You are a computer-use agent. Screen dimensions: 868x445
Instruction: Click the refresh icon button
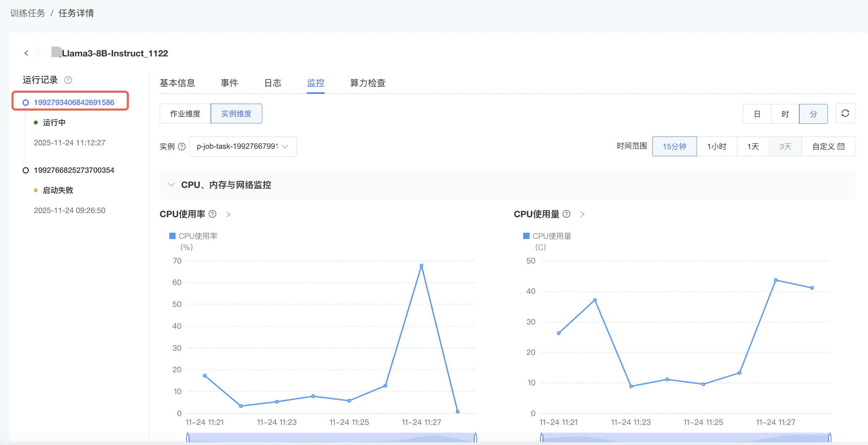pyautogui.click(x=845, y=114)
